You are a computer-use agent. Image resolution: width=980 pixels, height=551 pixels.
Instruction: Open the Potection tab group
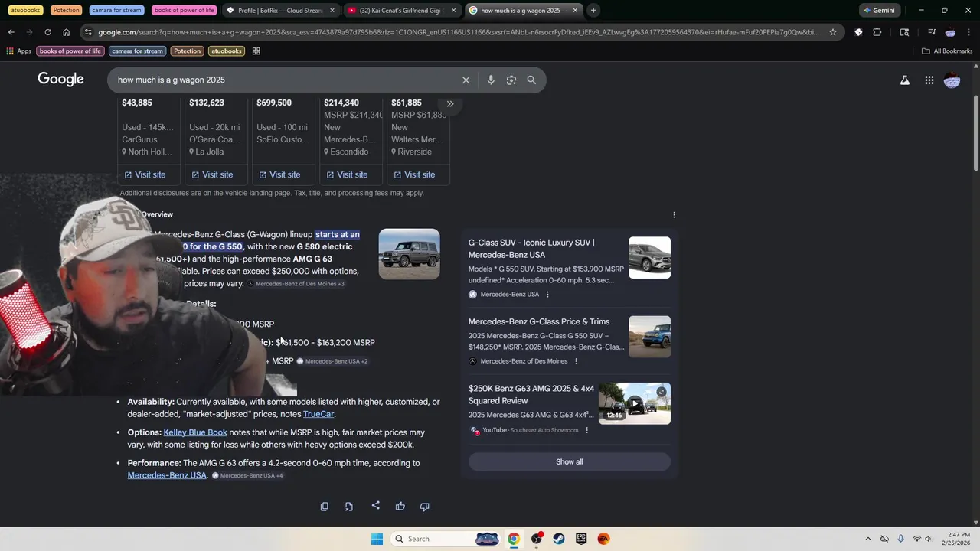click(66, 11)
